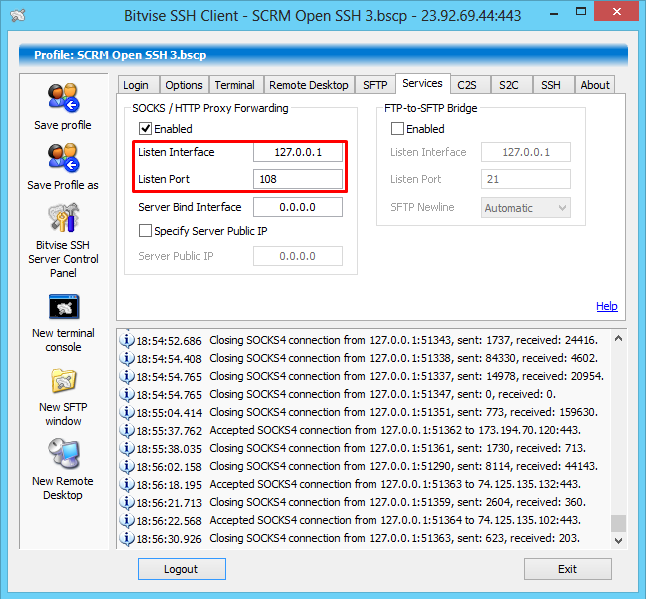Click info icon of 18:56:21.713 log entry
The height and width of the screenshot is (599, 646).
pos(127,503)
